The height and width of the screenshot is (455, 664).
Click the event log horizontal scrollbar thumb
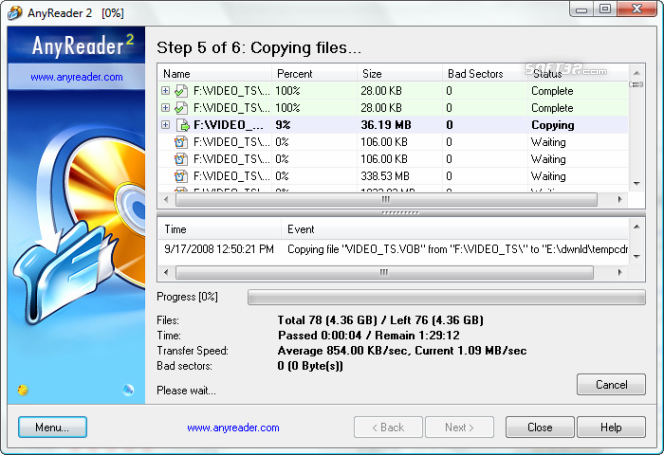tap(385, 272)
